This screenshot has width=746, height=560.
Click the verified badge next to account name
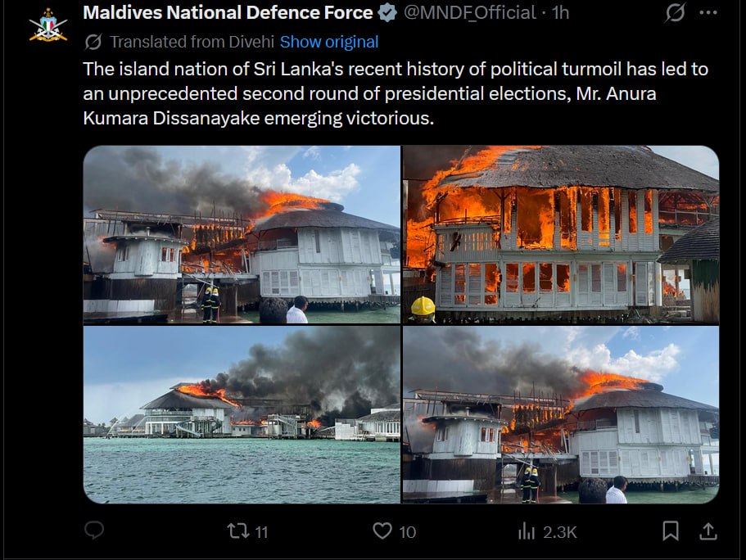tap(387, 13)
